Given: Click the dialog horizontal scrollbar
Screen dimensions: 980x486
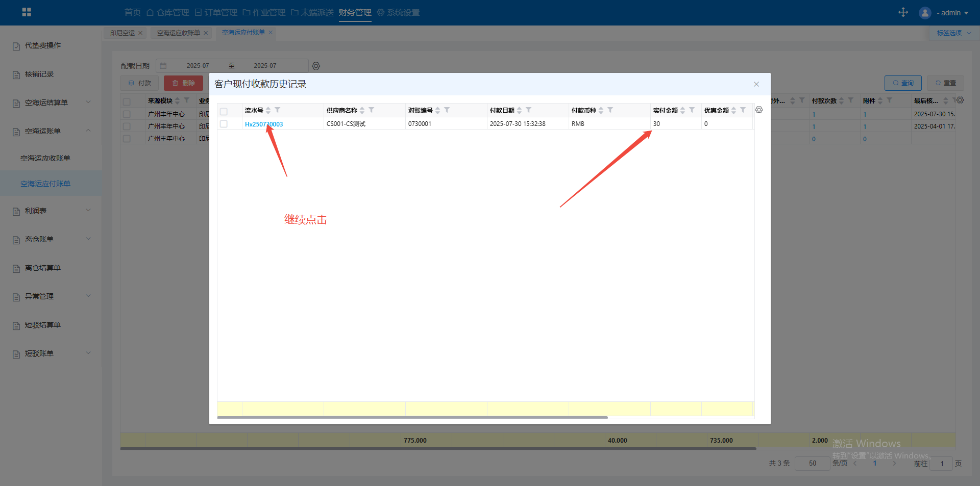Looking at the screenshot, I should (x=412, y=417).
